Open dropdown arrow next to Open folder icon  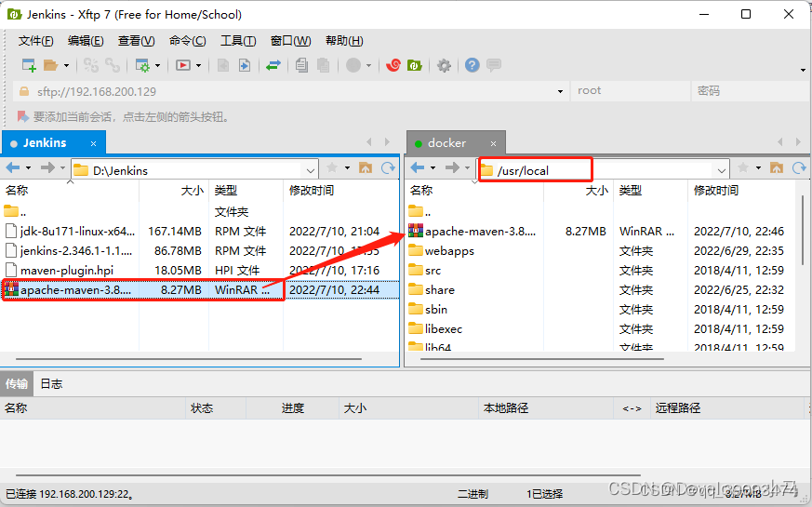pyautogui.click(x=66, y=66)
